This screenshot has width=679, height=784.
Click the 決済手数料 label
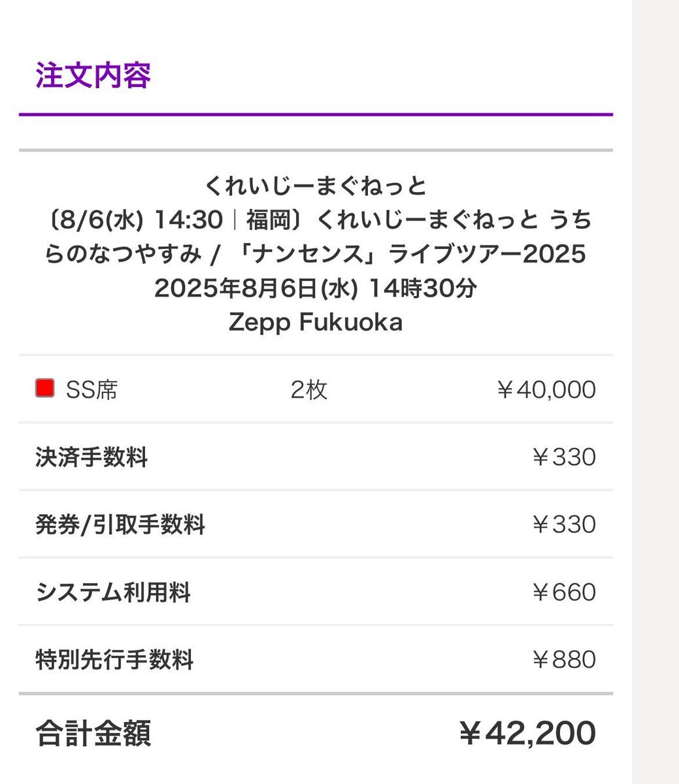pos(91,457)
